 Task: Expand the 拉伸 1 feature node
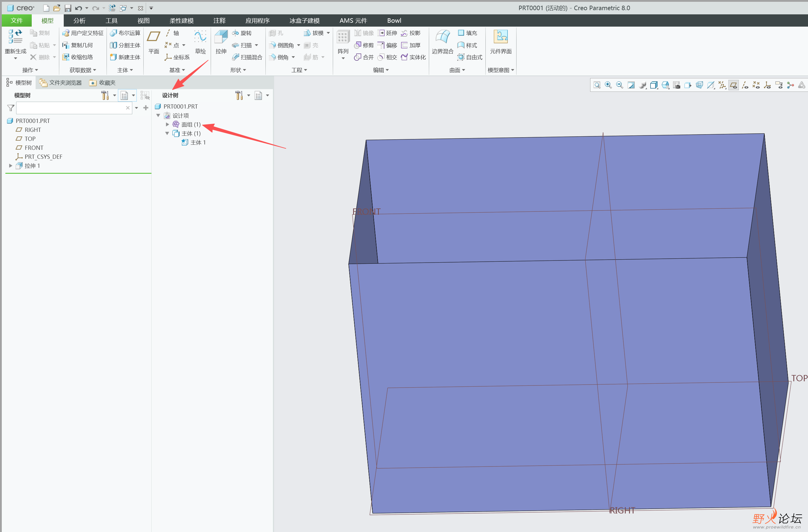tap(10, 166)
